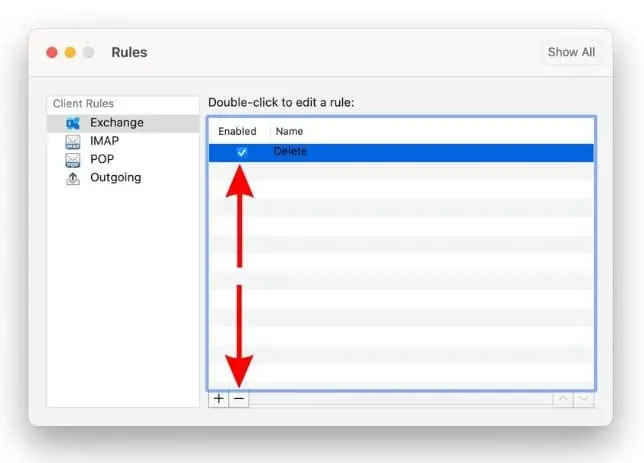This screenshot has width=644, height=463.
Task: Disable the Delete rule's Enabled checkbox
Action: (x=241, y=152)
